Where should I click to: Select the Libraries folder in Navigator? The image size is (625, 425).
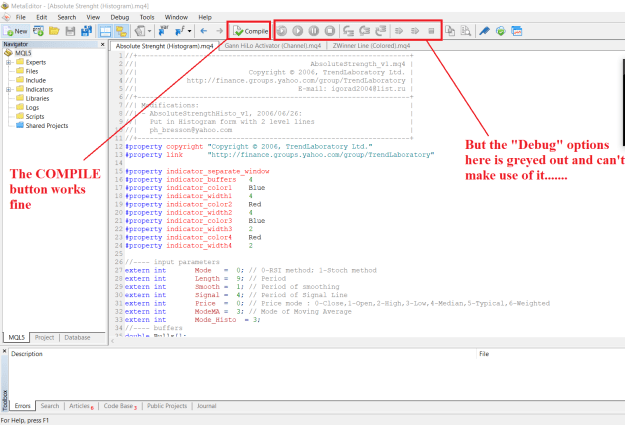37,98
